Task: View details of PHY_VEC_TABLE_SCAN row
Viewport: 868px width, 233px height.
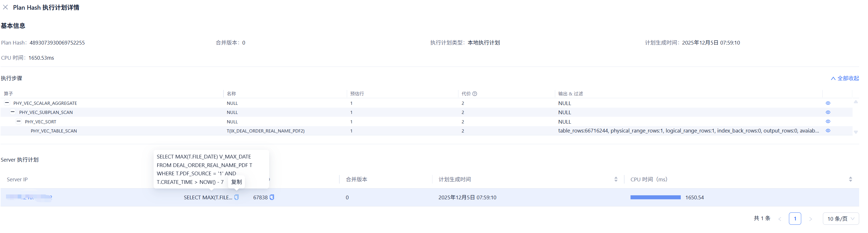Action: click(x=828, y=130)
